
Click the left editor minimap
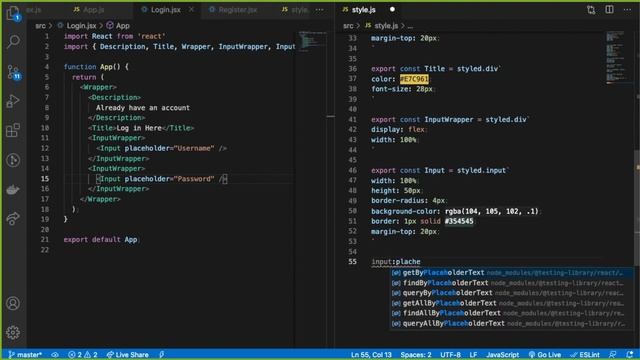(312, 41)
